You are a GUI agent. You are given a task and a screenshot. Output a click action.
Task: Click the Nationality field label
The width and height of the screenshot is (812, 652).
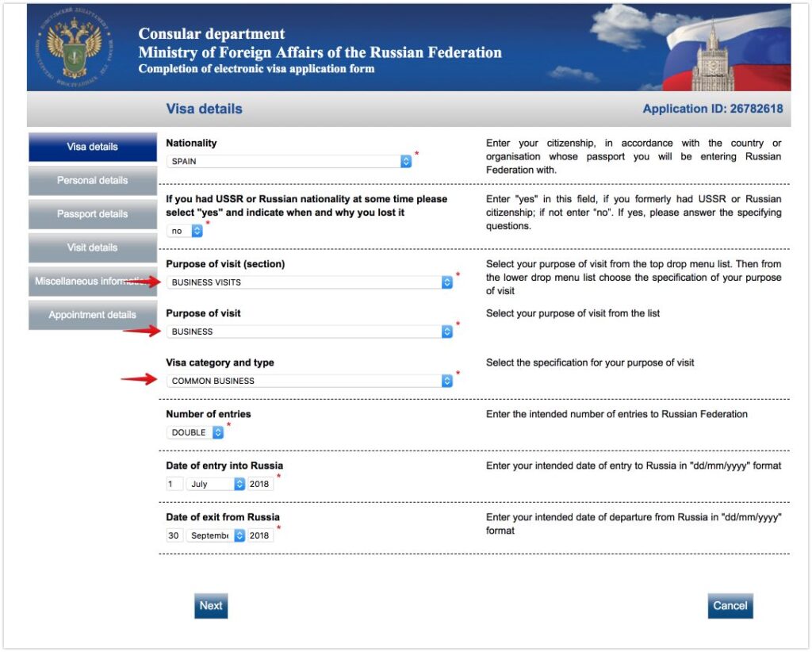pos(191,143)
